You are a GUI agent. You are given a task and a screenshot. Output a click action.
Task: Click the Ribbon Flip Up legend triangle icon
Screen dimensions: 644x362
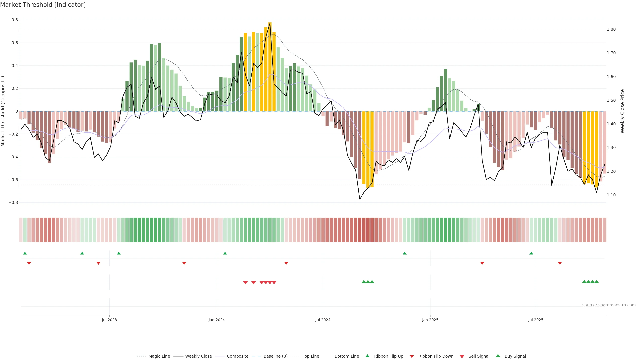[367, 356]
